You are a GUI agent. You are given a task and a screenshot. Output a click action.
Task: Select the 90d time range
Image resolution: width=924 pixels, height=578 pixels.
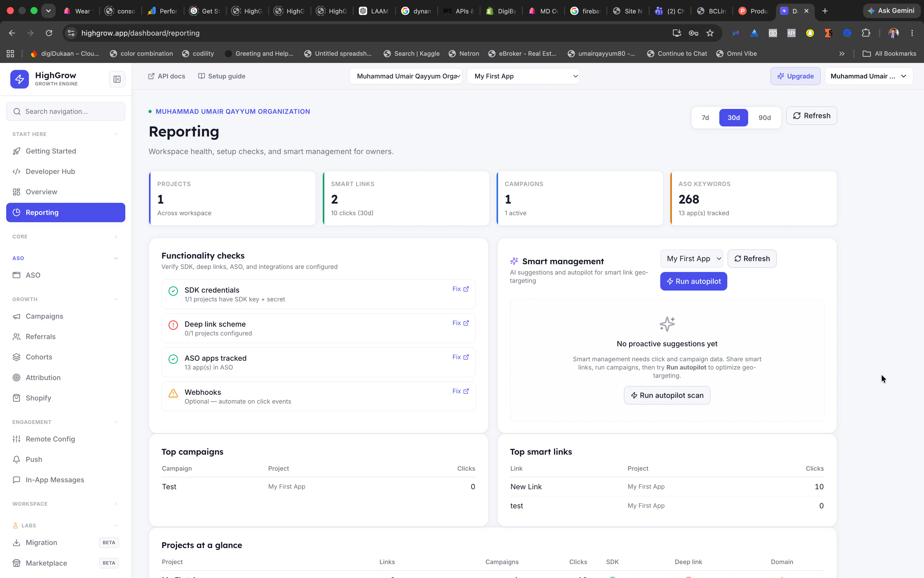pyautogui.click(x=764, y=117)
